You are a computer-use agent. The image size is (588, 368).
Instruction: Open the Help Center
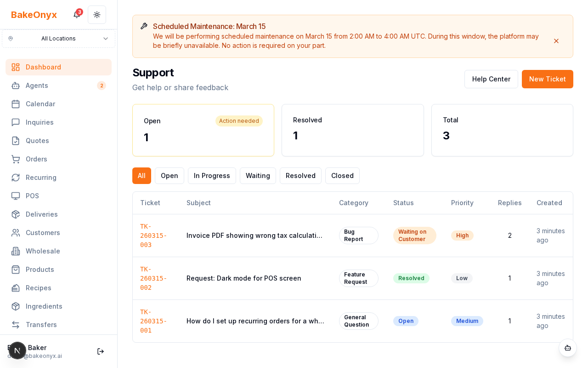[491, 79]
